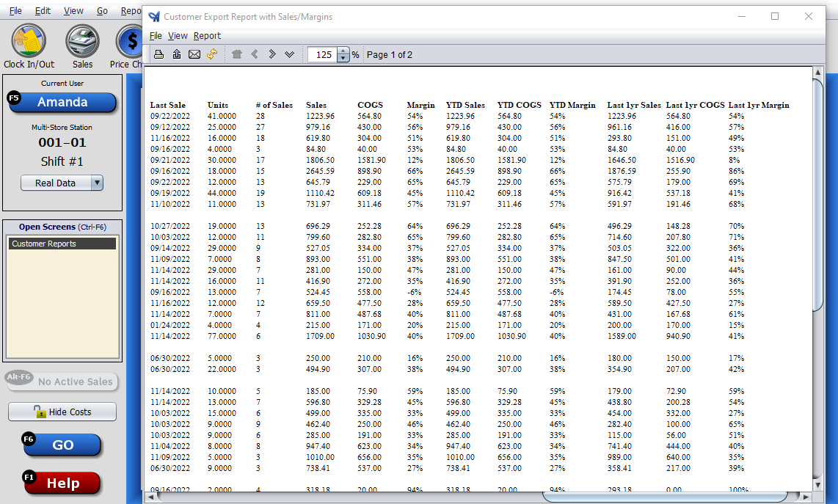Click units value 77.0000
This screenshot has width=838, height=504.
222,336
